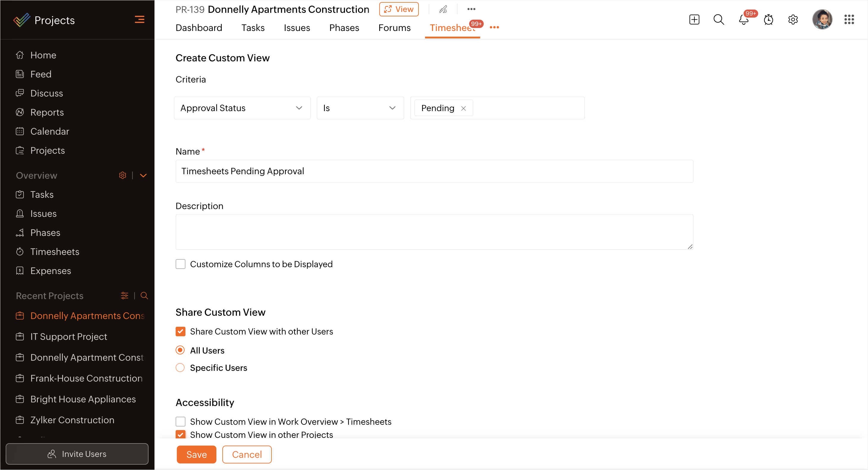Collapse sidebar using hamburger menu icon
Image resolution: width=868 pixels, height=470 pixels.
pyautogui.click(x=139, y=20)
